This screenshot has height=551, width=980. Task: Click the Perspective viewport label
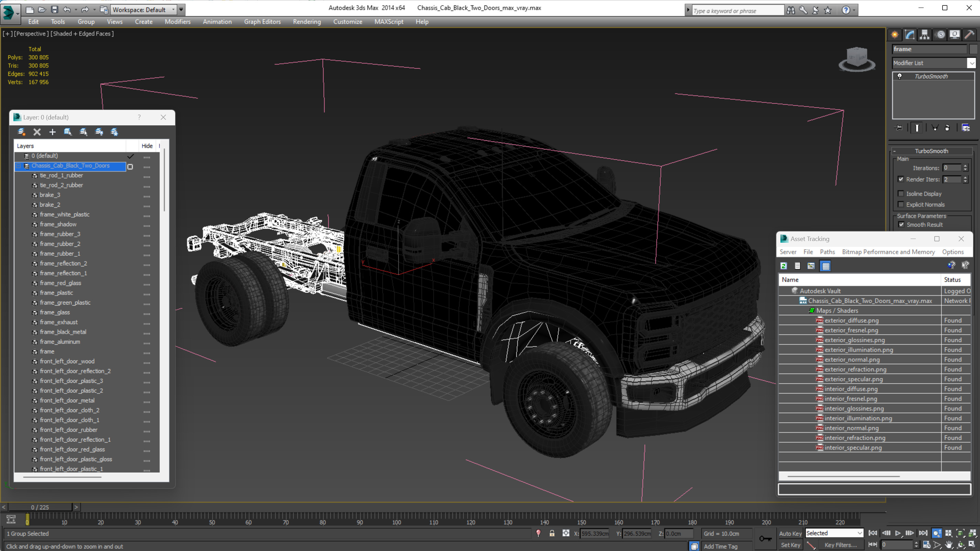coord(31,33)
